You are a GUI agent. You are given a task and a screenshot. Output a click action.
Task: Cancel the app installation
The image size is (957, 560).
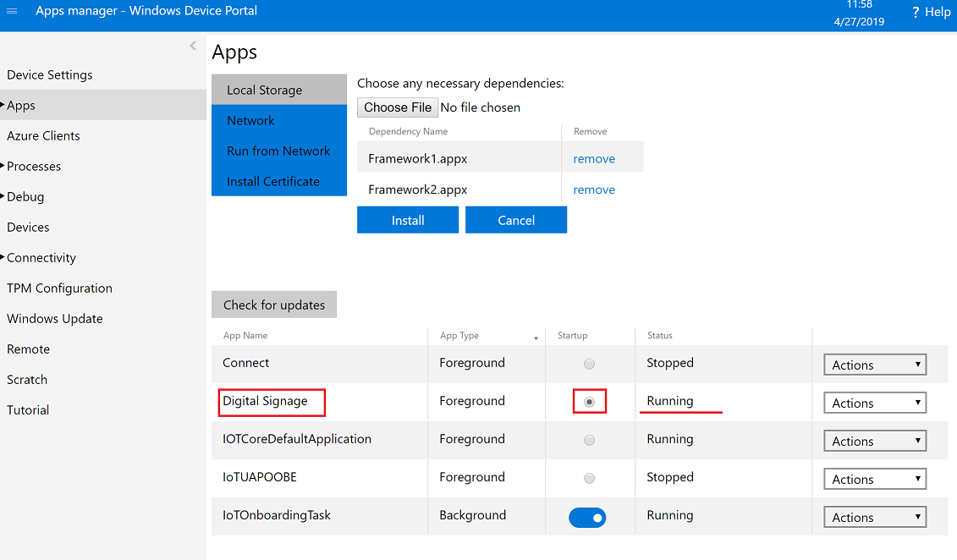[x=515, y=220]
